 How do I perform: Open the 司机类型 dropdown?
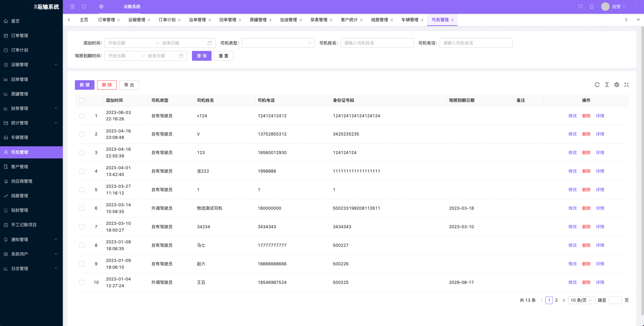coord(278,43)
